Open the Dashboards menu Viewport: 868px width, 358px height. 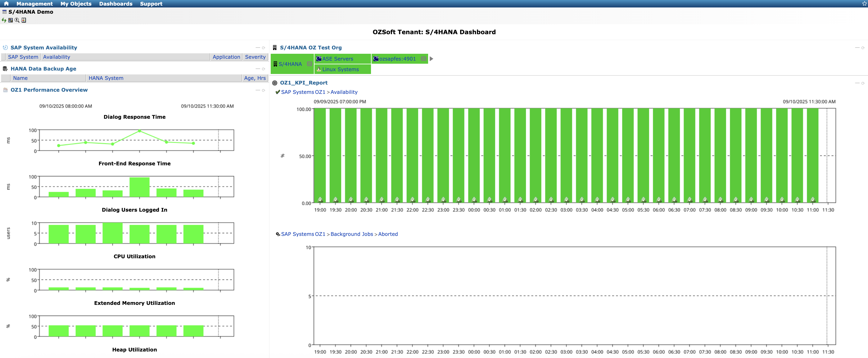[x=115, y=4]
